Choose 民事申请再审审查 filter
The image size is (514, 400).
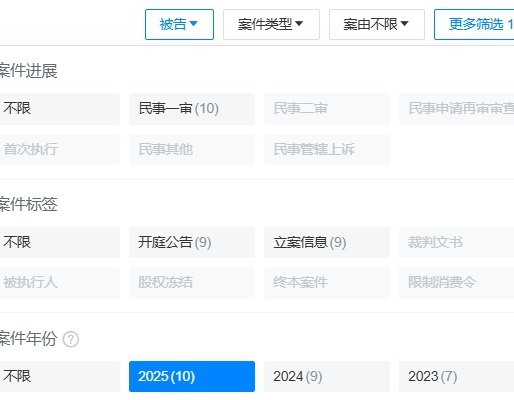click(x=456, y=109)
